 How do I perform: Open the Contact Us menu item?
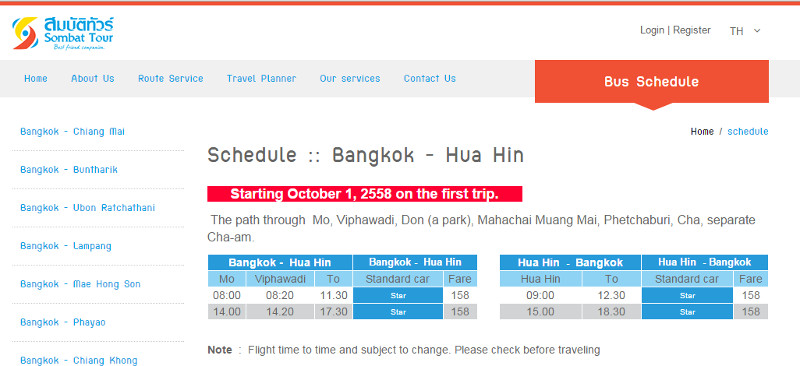click(x=430, y=79)
